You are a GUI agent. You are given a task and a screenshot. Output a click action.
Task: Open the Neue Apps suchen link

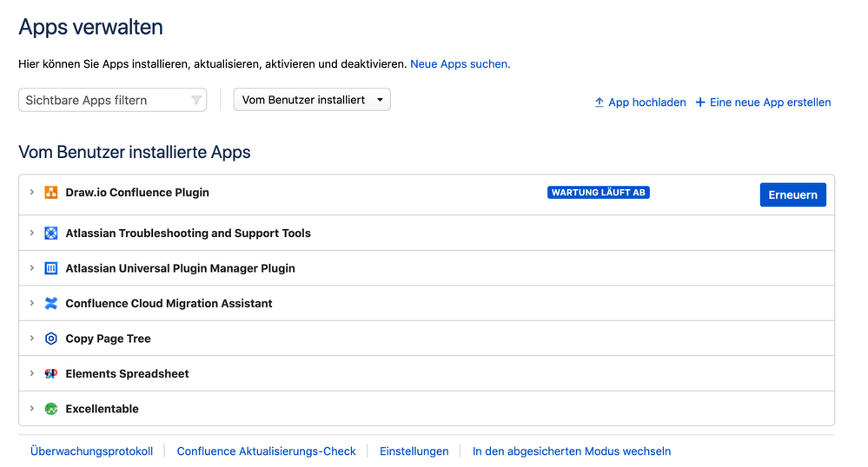coord(460,64)
